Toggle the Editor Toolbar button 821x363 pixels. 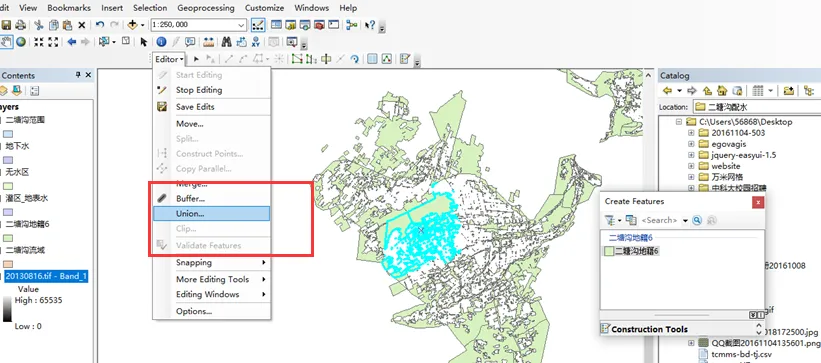(x=258, y=25)
